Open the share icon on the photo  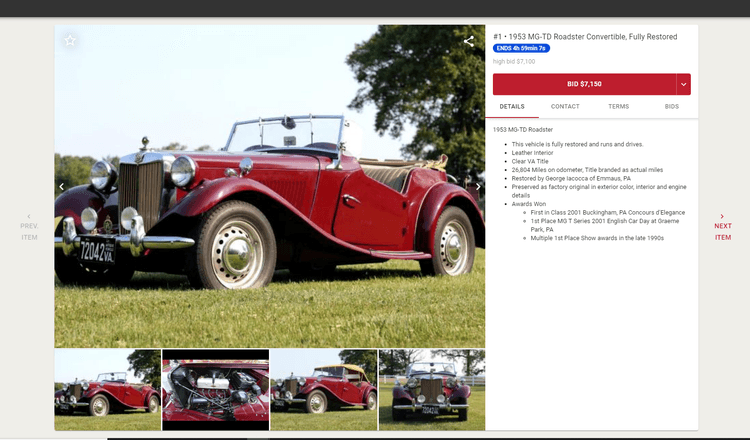[469, 41]
